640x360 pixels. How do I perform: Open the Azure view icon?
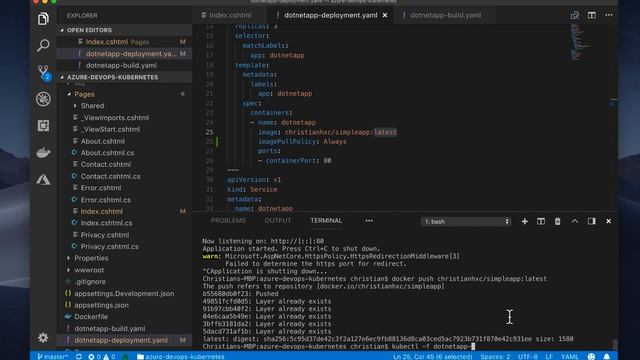click(x=43, y=179)
